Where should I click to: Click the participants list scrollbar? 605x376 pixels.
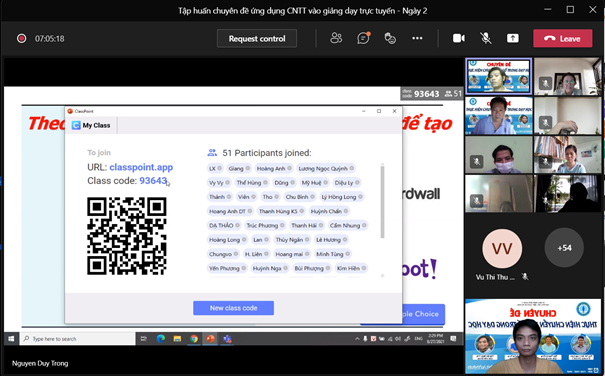[x=382, y=201]
